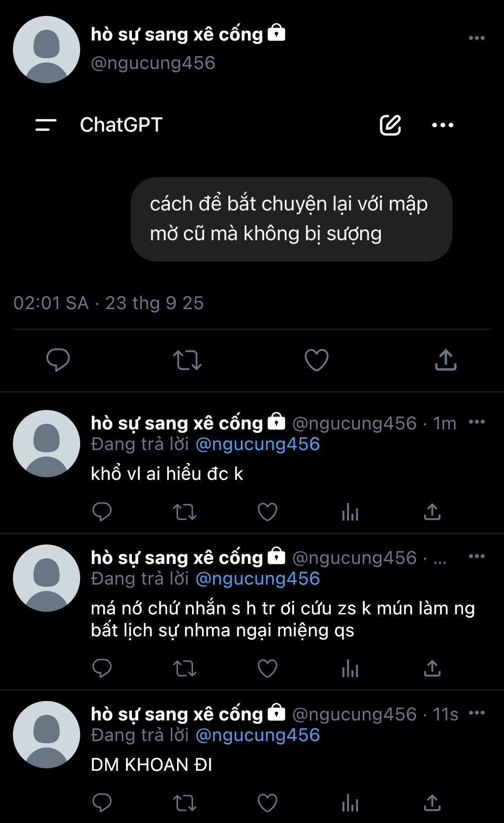Viewport: 504px width, 823px height.
Task: Open the ChatGPT sidebar menu icon
Action: (46, 125)
